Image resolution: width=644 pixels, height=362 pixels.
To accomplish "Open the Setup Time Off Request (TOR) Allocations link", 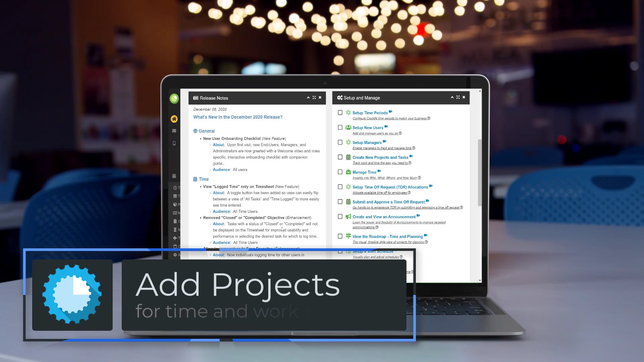I will (390, 187).
